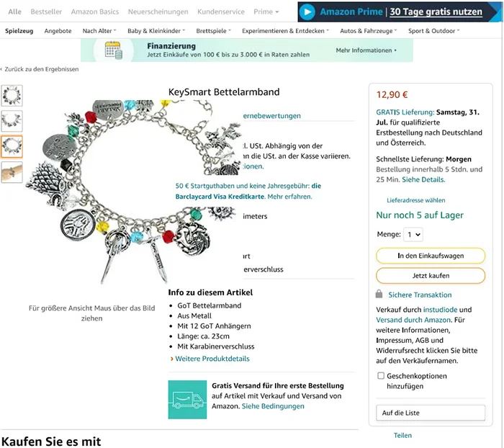Open Weitere Produktdetails link
The width and height of the screenshot is (504, 448).
[212, 359]
